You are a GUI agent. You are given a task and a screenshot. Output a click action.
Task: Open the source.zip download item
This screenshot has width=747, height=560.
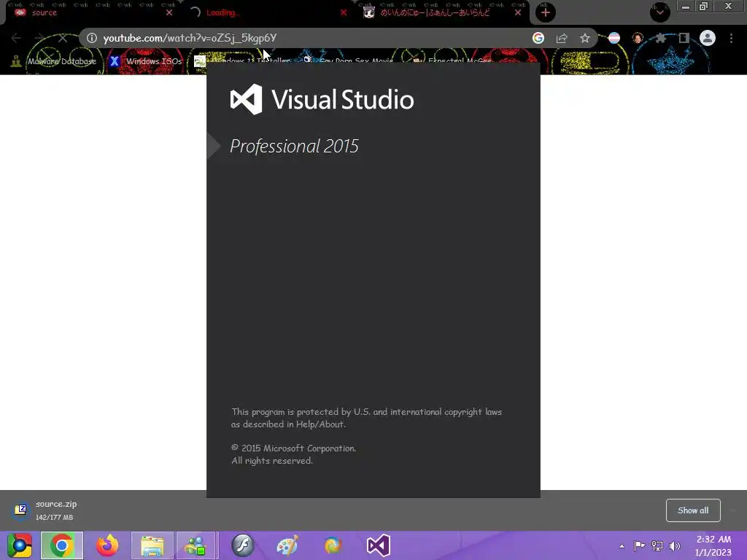(x=56, y=510)
